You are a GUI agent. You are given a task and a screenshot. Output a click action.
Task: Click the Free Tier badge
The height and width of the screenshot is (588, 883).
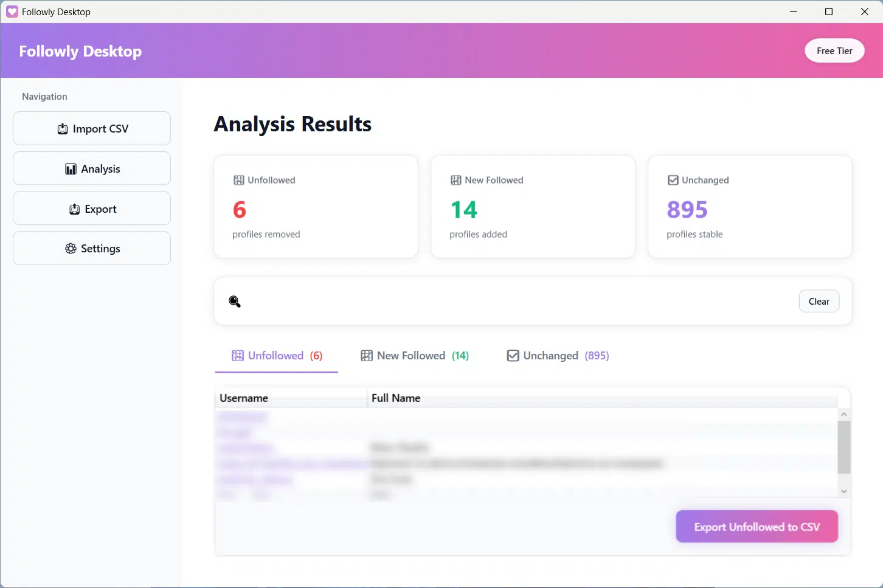tap(834, 51)
